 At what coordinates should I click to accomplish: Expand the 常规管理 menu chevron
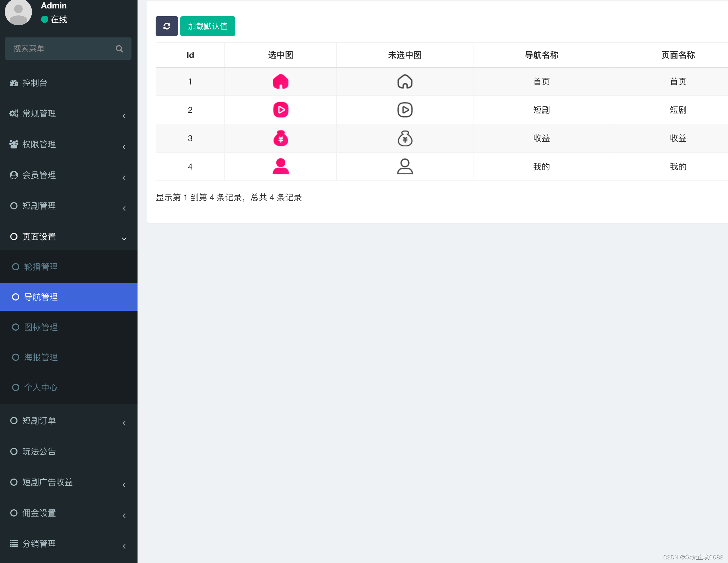tap(124, 116)
